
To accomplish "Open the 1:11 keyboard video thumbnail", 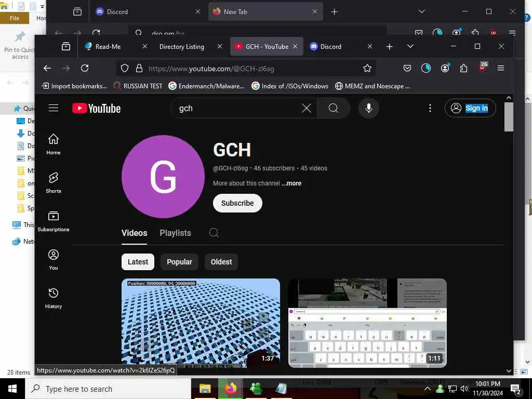I will (x=367, y=323).
